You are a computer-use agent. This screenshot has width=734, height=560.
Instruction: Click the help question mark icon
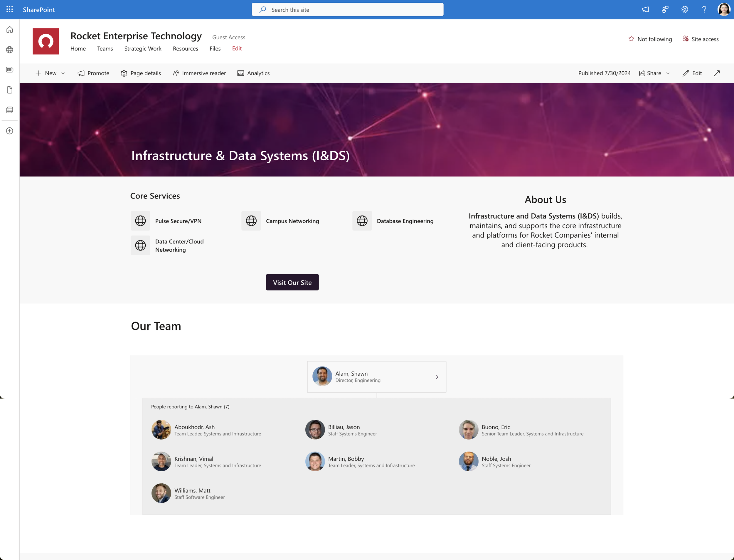click(x=704, y=9)
